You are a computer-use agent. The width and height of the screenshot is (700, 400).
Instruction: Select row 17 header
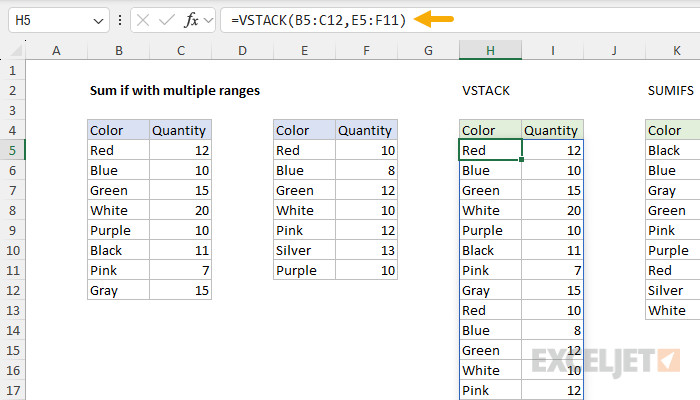12,391
